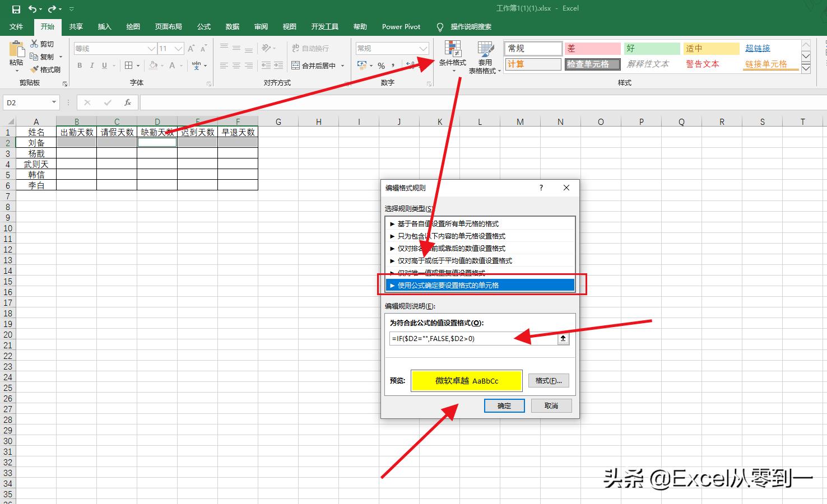Screen dimensions: 827x504
Task: Toggle underline formatting
Action: pyautogui.click(x=104, y=66)
